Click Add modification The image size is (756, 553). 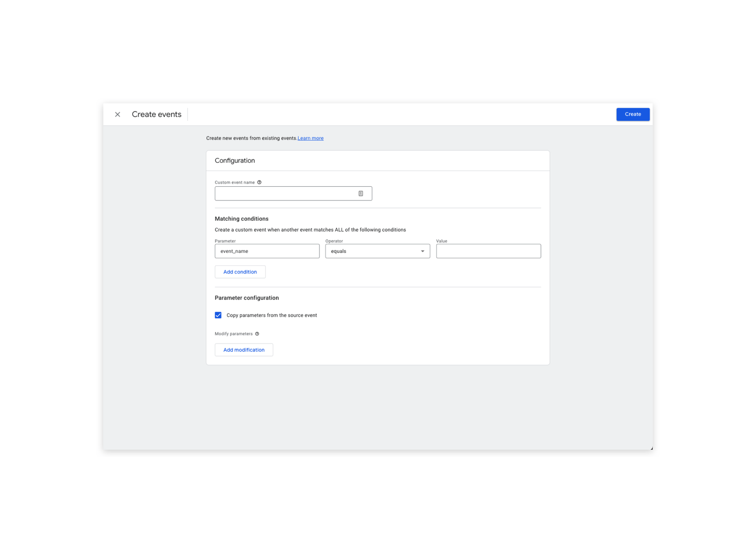(244, 350)
